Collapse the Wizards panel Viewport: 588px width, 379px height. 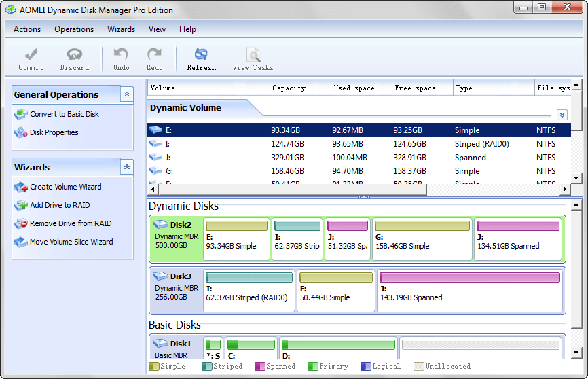click(127, 167)
